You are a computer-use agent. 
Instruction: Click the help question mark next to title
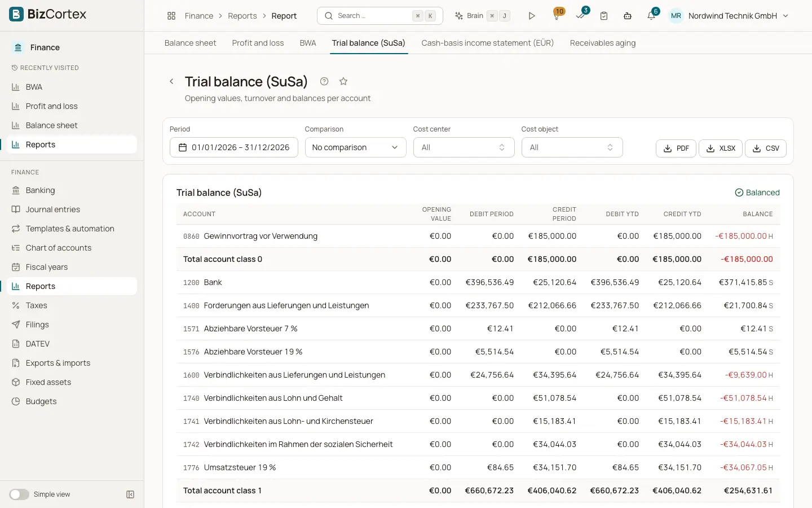[x=324, y=81]
